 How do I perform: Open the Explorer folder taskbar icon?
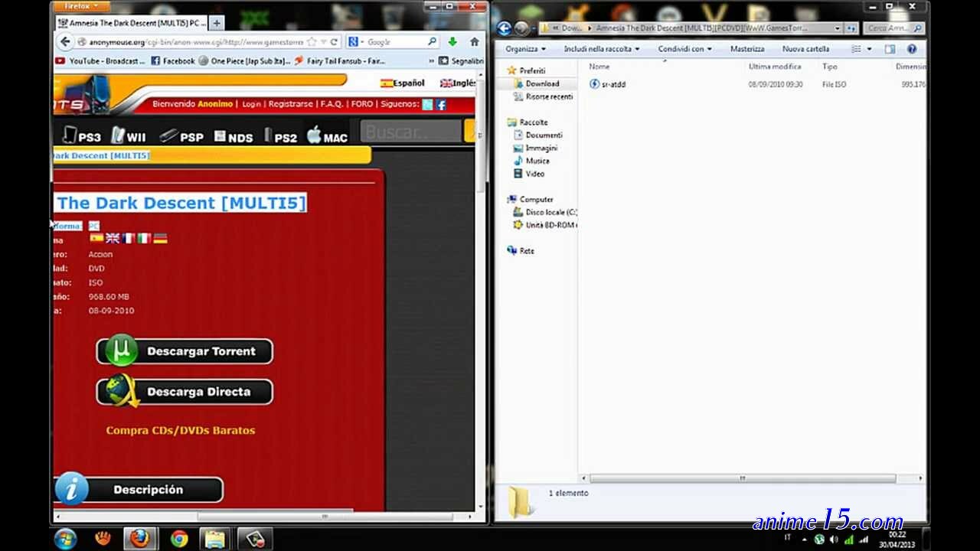215,539
